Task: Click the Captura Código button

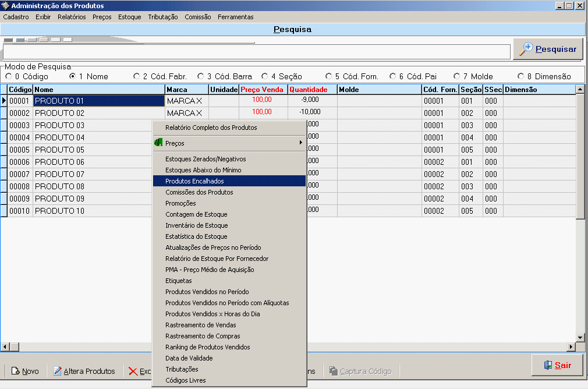Action: pyautogui.click(x=360, y=371)
